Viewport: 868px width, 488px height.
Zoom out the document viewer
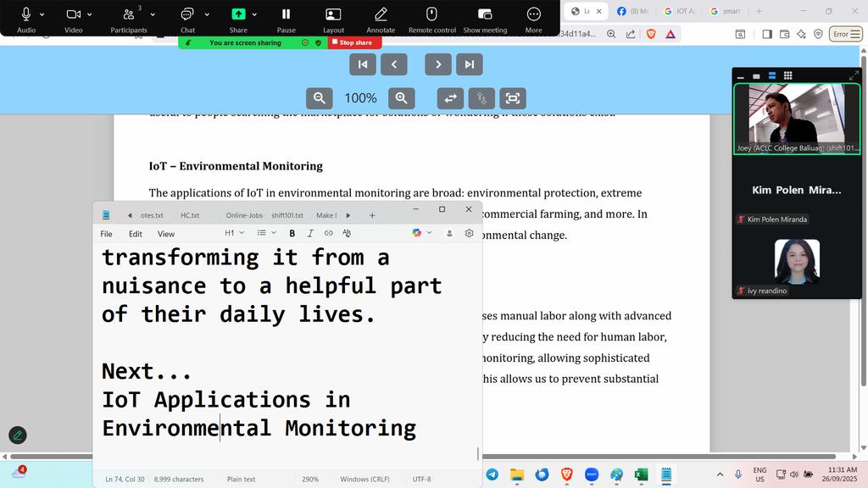(320, 98)
